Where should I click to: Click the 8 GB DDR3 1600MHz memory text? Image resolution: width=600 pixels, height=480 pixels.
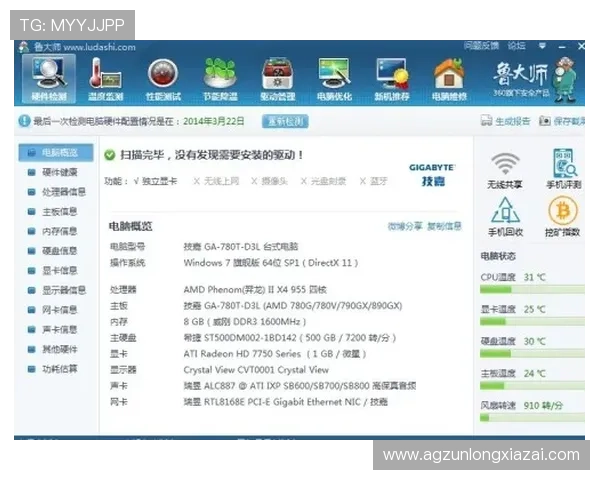245,322
